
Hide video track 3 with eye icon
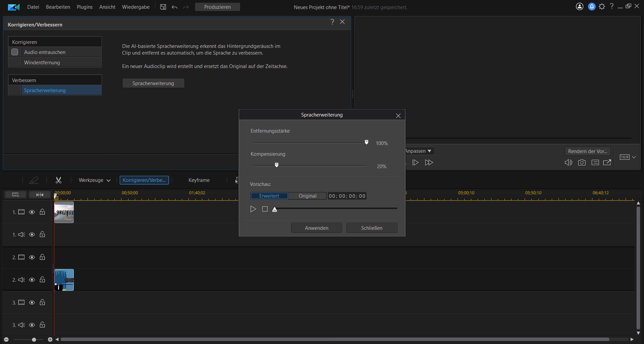click(32, 302)
